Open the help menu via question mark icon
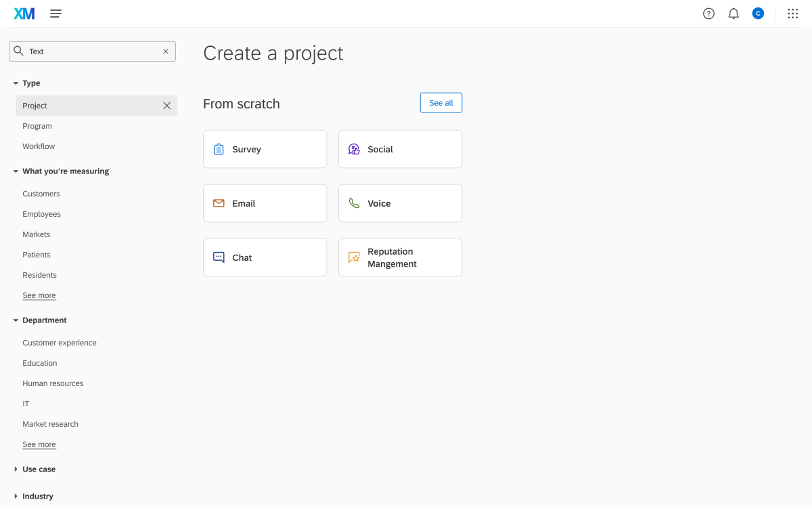Screen dimensions: 812x508 (708, 13)
